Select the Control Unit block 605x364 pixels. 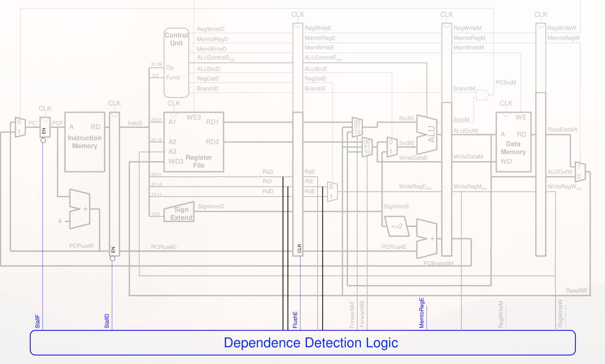tap(176, 63)
